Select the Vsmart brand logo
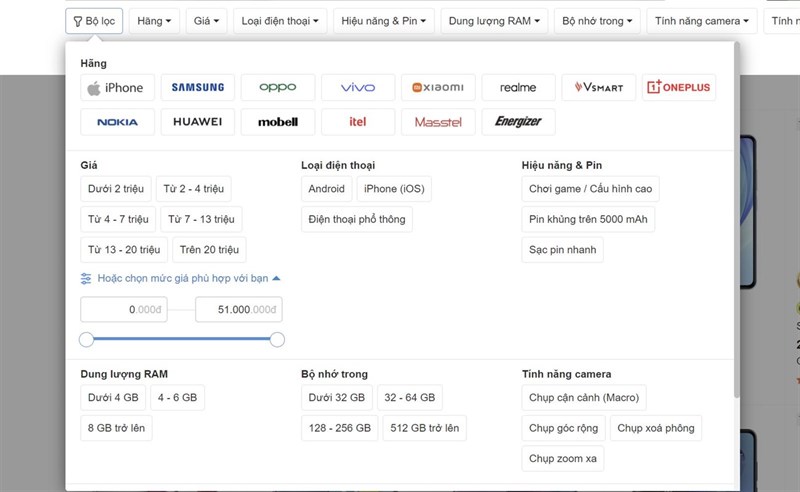This screenshot has height=492, width=800. [598, 87]
